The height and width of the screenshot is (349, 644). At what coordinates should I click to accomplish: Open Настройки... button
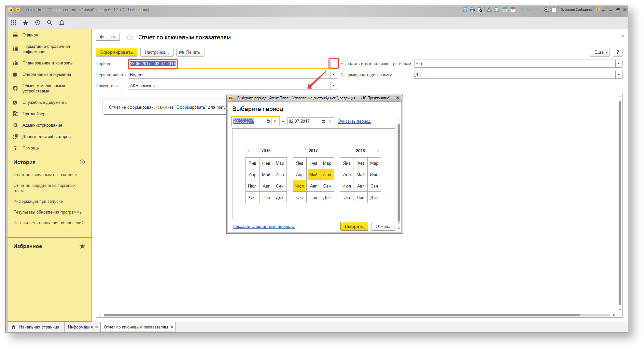[x=157, y=52]
